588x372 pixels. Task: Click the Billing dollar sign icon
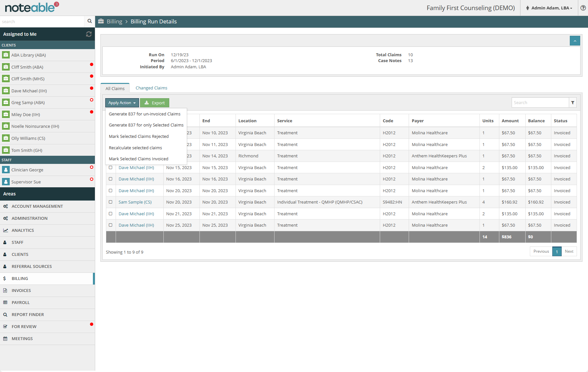click(5, 278)
